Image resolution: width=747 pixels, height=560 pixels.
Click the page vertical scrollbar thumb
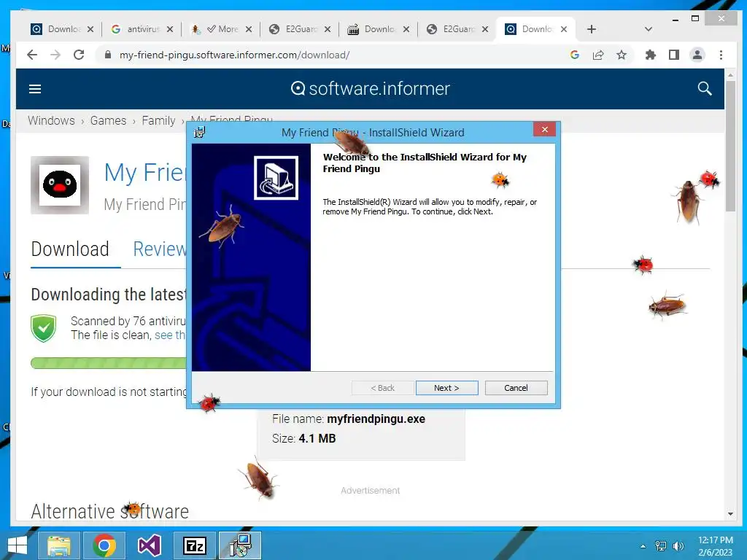730,146
